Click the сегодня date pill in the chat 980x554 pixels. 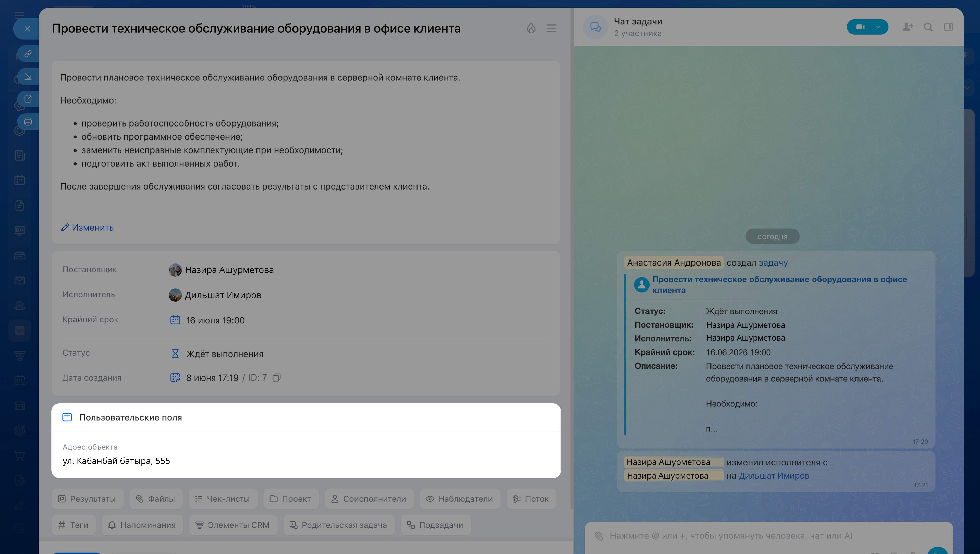772,237
